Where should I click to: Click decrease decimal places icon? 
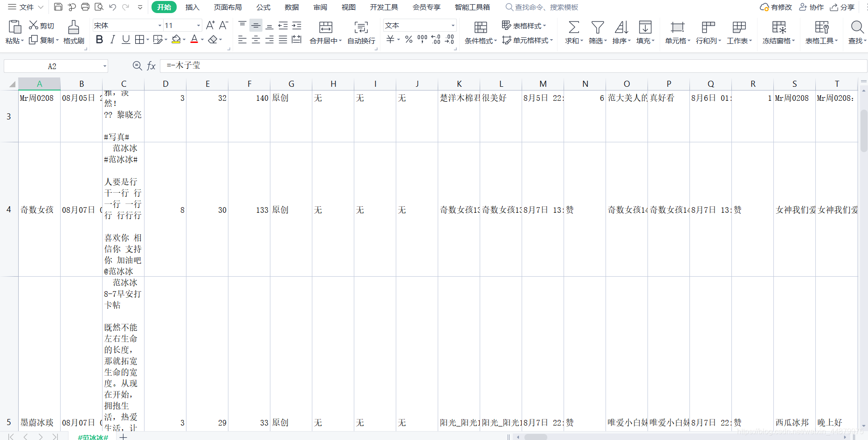(x=449, y=40)
